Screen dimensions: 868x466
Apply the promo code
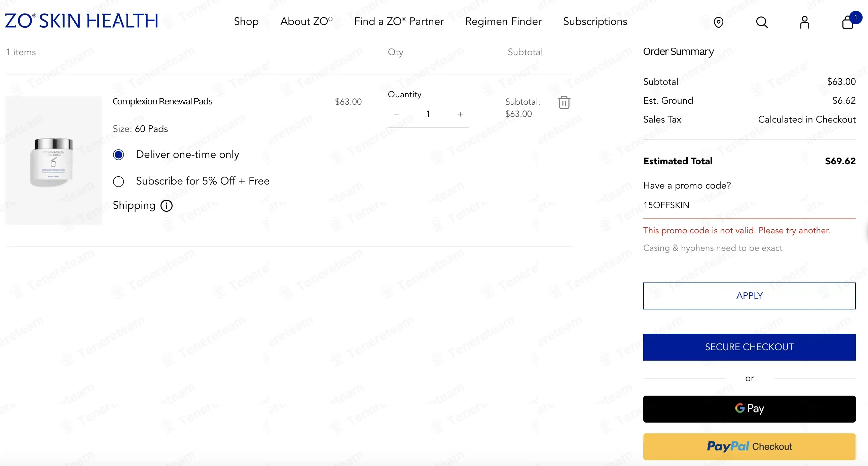pyautogui.click(x=749, y=296)
